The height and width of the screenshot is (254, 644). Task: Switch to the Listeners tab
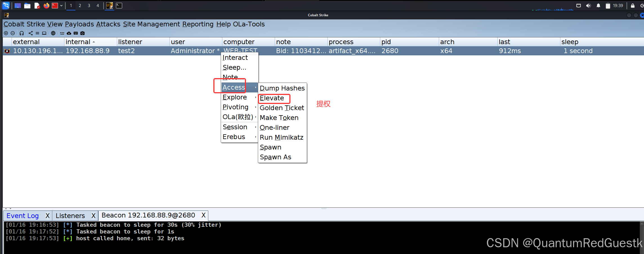pos(70,216)
